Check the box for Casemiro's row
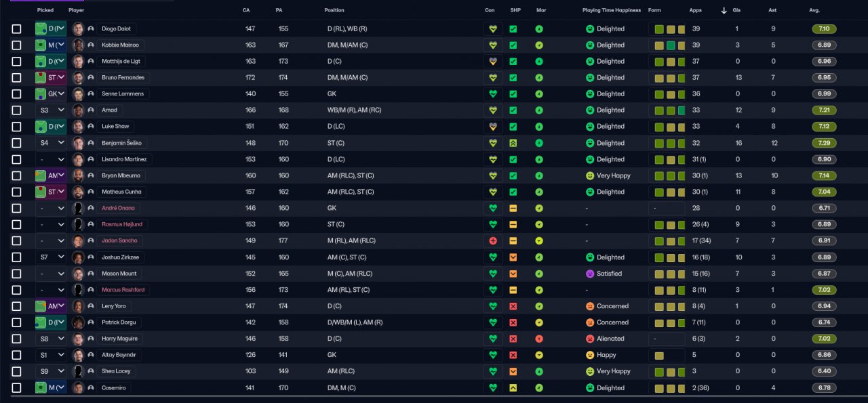This screenshot has width=868, height=403. [x=17, y=388]
